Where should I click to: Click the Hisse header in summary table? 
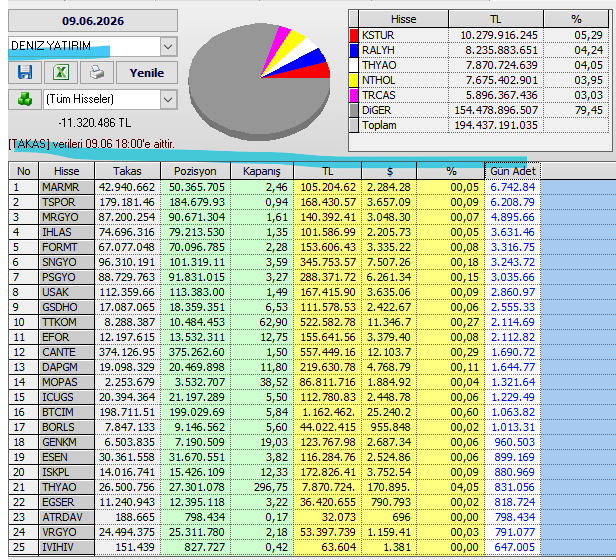pos(403,19)
